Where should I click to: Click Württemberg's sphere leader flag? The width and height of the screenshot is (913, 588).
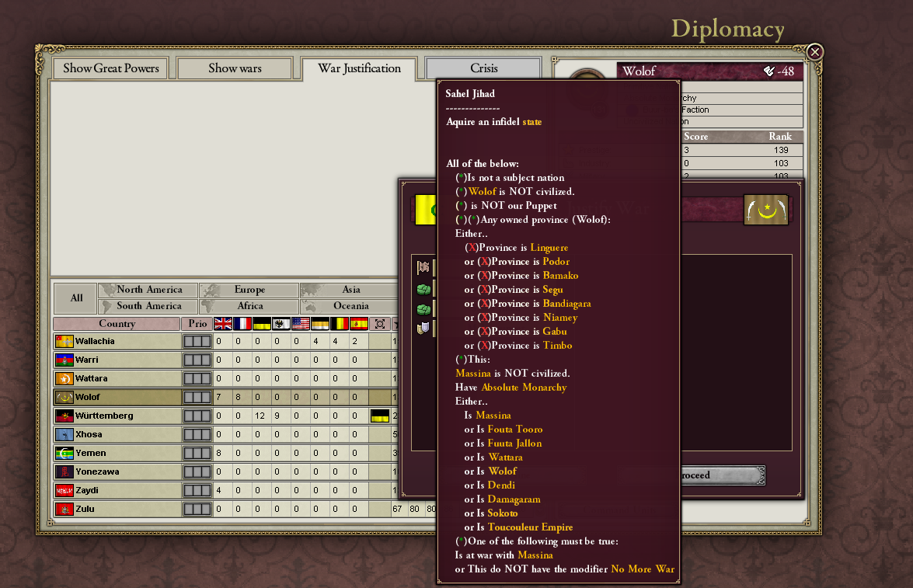tap(380, 416)
